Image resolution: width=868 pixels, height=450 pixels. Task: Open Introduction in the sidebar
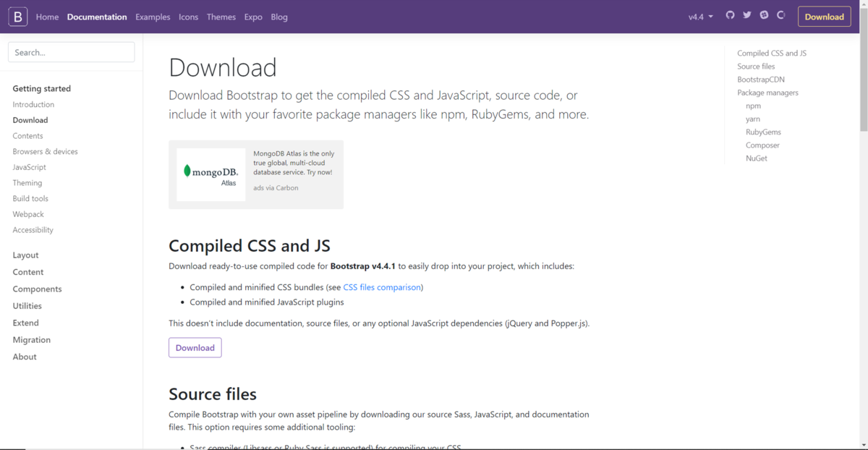pos(33,104)
